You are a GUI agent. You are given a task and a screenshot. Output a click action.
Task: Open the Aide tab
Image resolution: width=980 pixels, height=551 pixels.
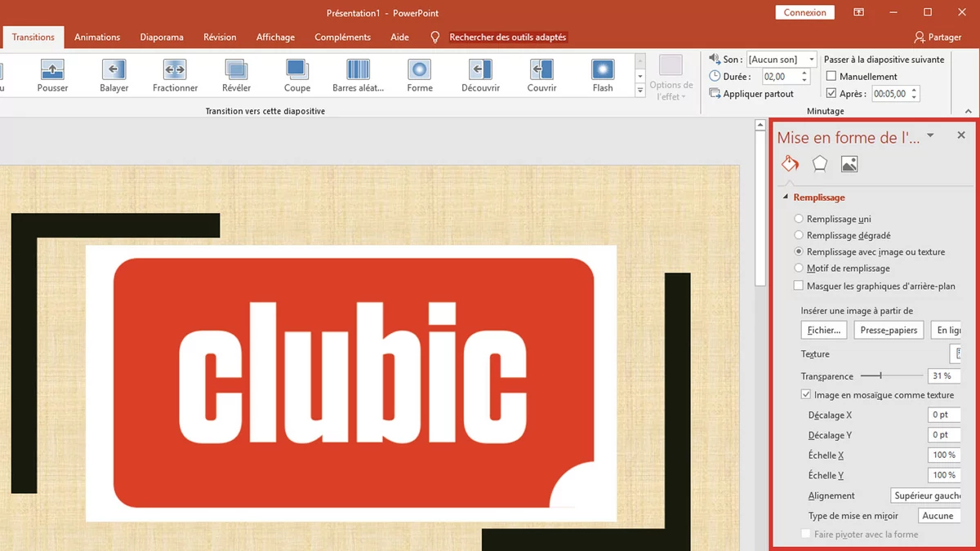click(x=399, y=37)
